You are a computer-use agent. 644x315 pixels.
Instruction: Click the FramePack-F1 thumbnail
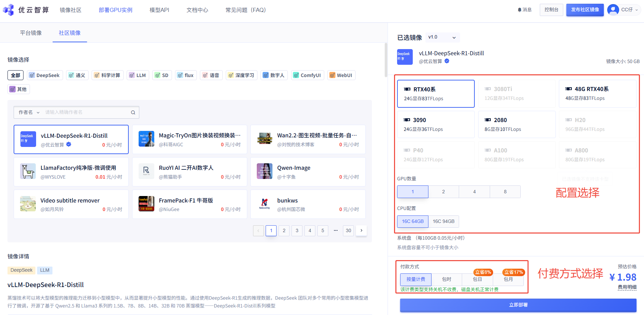click(146, 204)
